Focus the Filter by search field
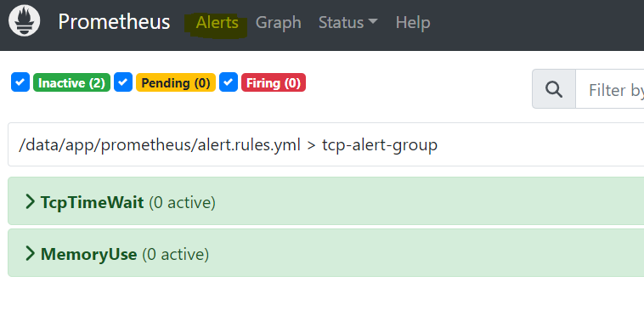Viewport: 644px width, 310px height. coord(610,89)
